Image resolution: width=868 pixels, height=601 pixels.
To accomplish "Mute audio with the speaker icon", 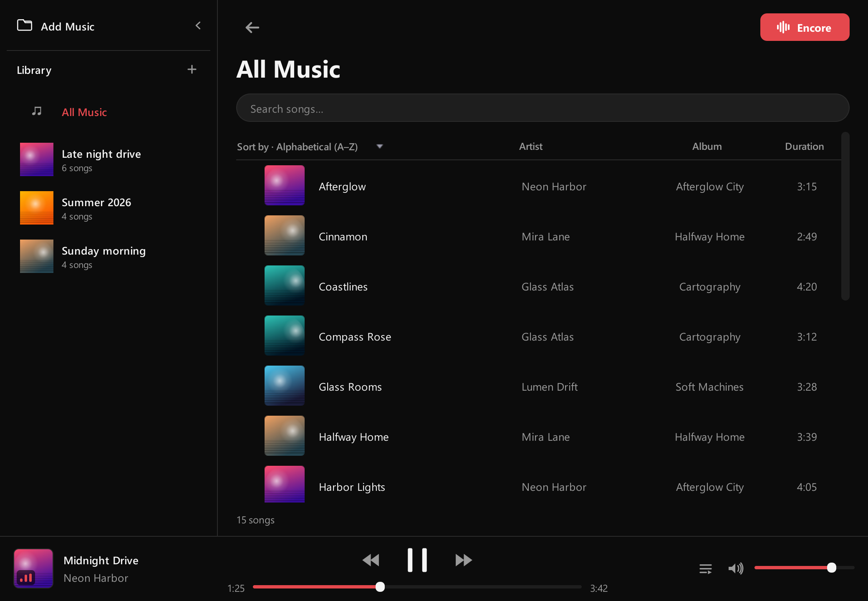I will pyautogui.click(x=736, y=568).
